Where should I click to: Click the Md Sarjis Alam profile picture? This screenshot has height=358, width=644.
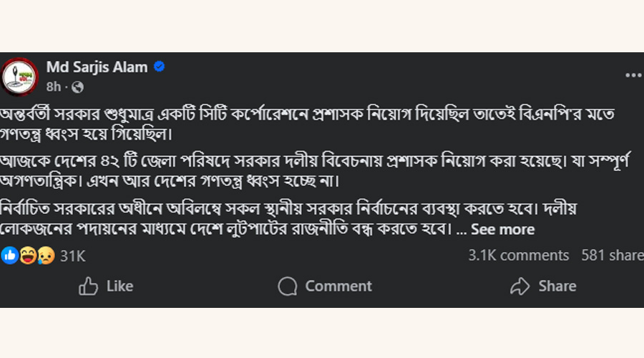[21, 77]
